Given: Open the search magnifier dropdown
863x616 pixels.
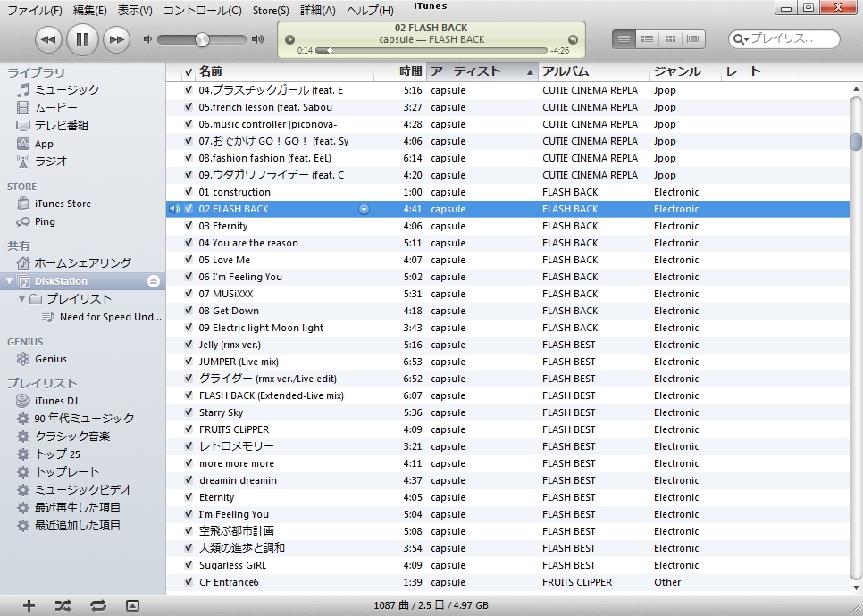Looking at the screenshot, I should (741, 39).
